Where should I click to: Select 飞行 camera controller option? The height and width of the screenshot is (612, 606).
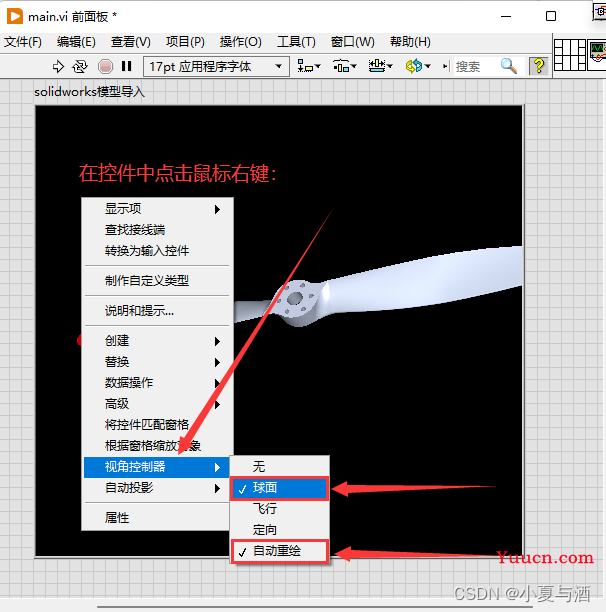coord(280,509)
